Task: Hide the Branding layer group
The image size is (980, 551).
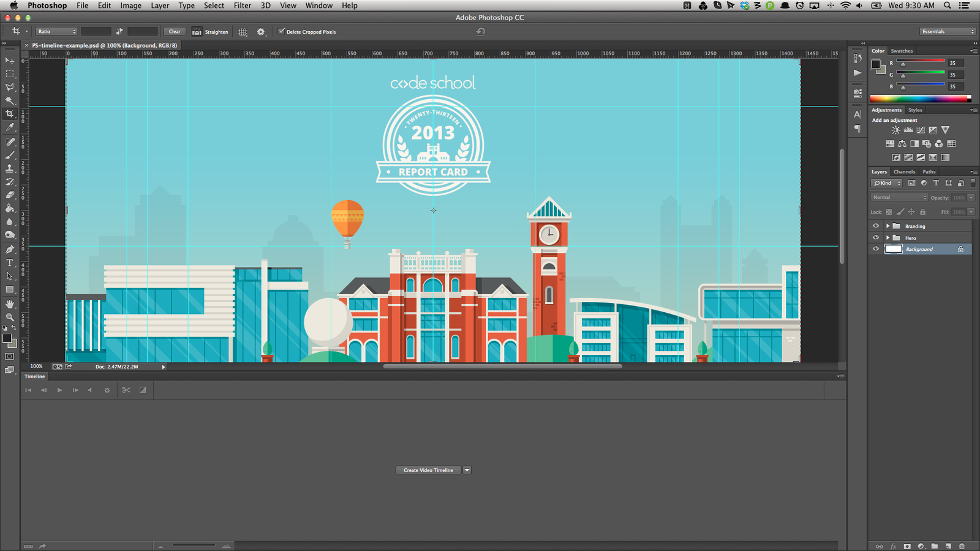Action: (876, 226)
